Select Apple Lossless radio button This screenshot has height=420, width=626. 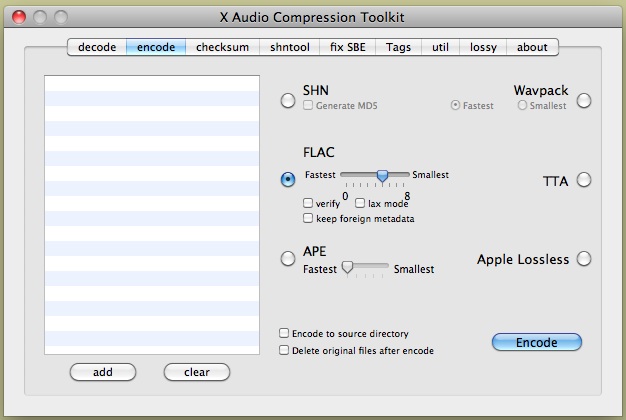click(x=584, y=259)
